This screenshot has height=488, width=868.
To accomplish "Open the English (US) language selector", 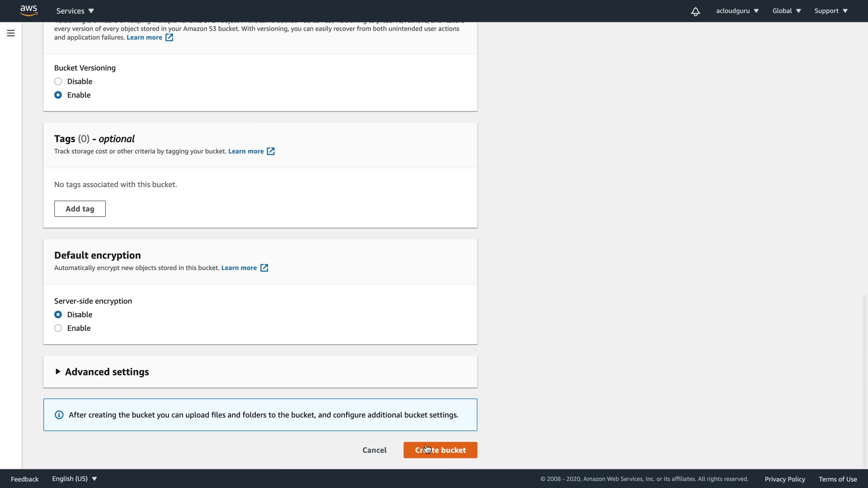I will coord(74,479).
